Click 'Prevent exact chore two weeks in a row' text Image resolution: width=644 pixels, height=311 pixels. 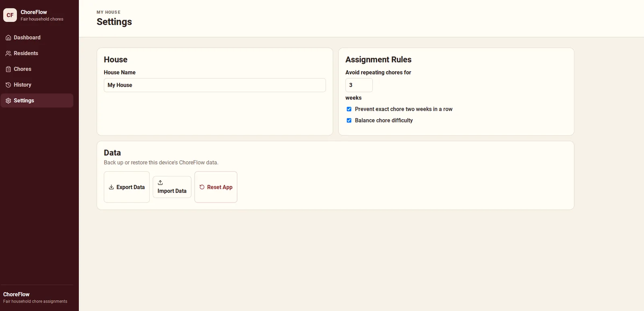click(404, 109)
